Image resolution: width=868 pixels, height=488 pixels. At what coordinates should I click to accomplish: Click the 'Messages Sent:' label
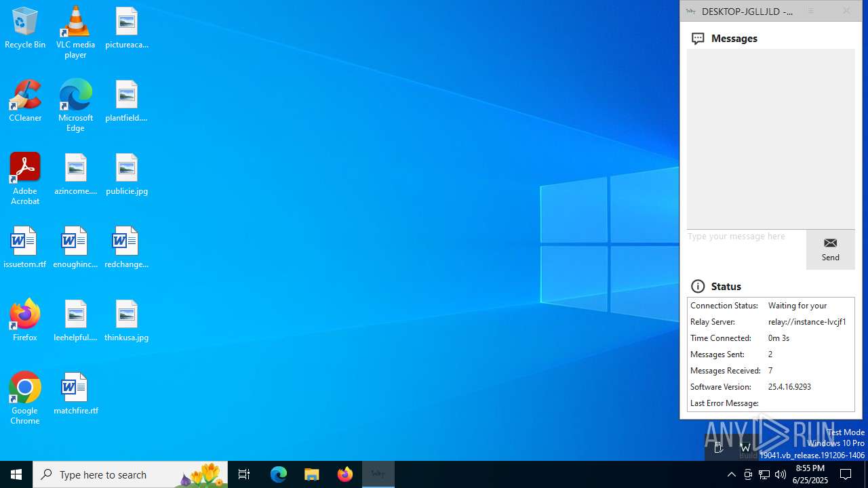tap(717, 354)
